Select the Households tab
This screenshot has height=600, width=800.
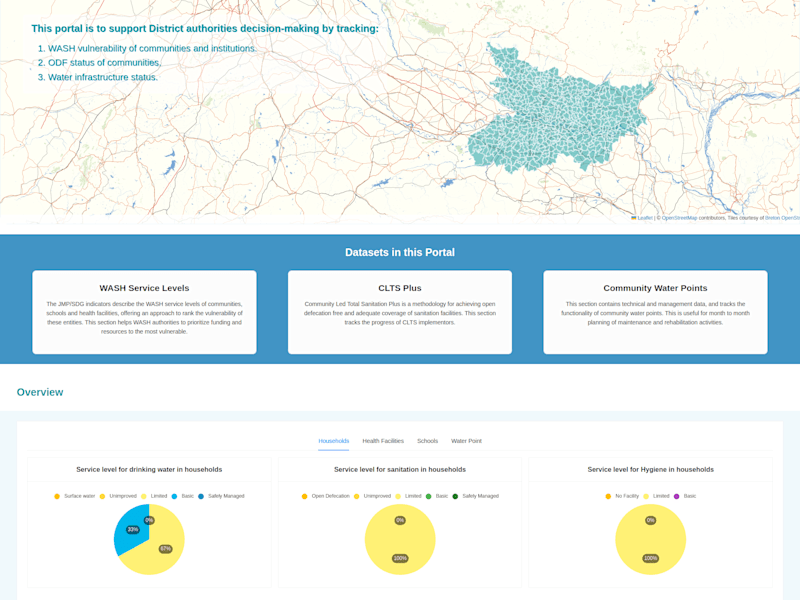tap(334, 441)
